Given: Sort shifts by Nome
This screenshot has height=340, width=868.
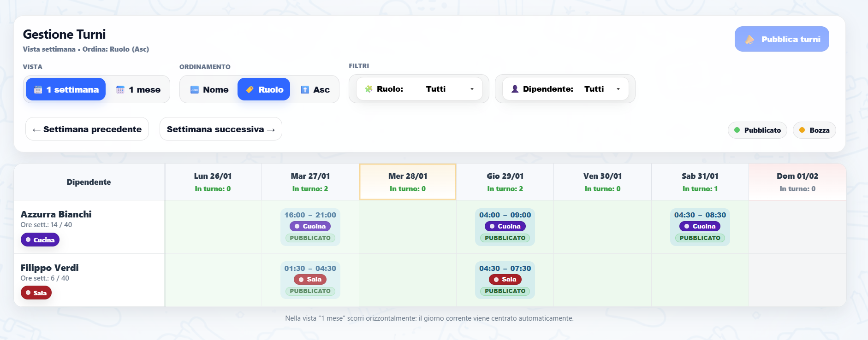Looking at the screenshot, I should pyautogui.click(x=209, y=90).
